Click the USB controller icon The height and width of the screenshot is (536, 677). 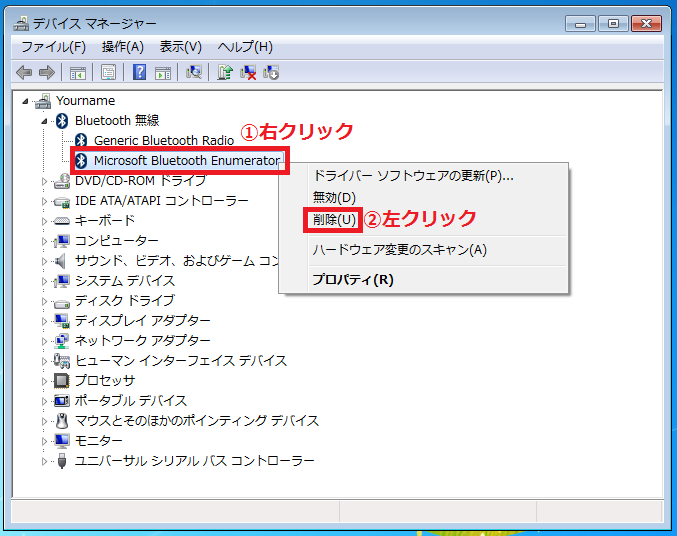click(x=62, y=461)
